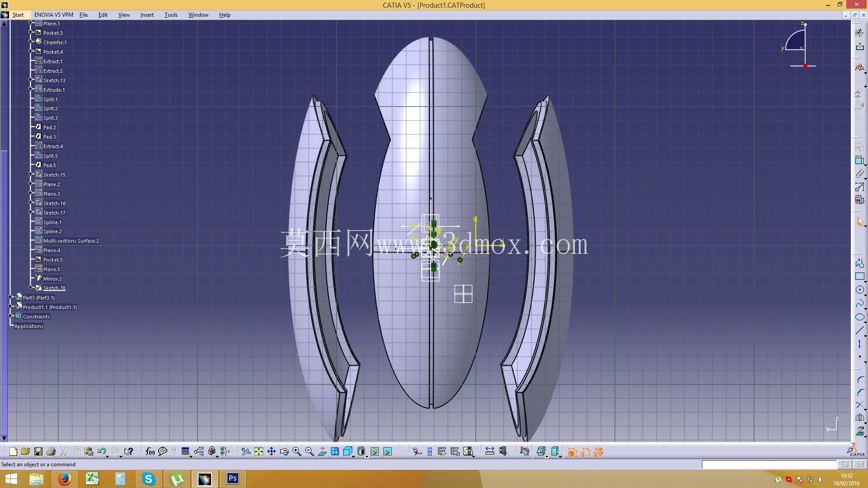Click the compass in the top-right viewport
This screenshot has height=488, width=868.
798,45
